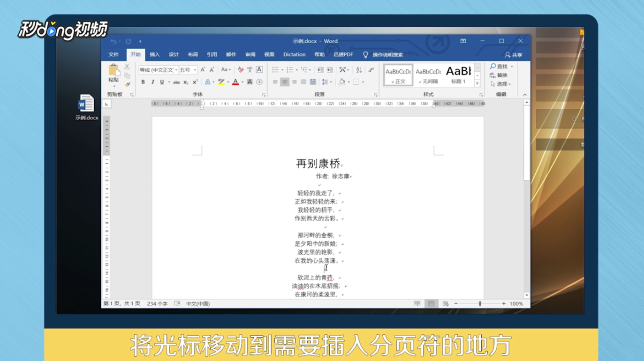Click the character border icon
The image size is (644, 361).
[259, 70]
